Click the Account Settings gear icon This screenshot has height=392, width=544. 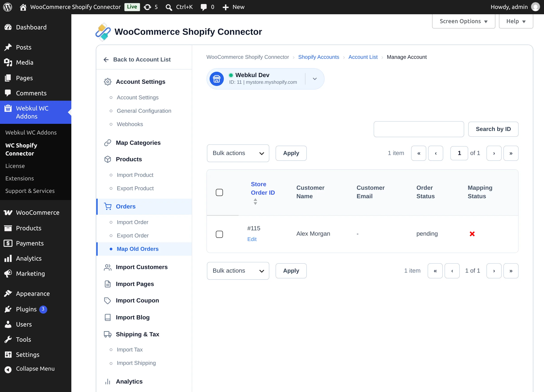107,82
